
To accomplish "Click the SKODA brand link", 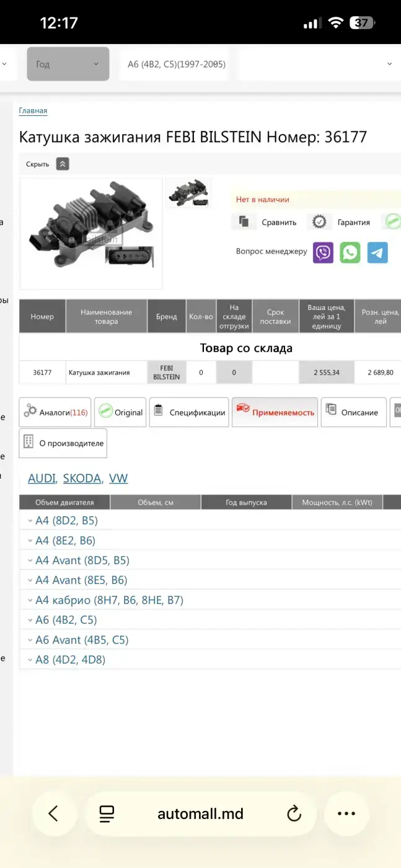I will coord(82,478).
